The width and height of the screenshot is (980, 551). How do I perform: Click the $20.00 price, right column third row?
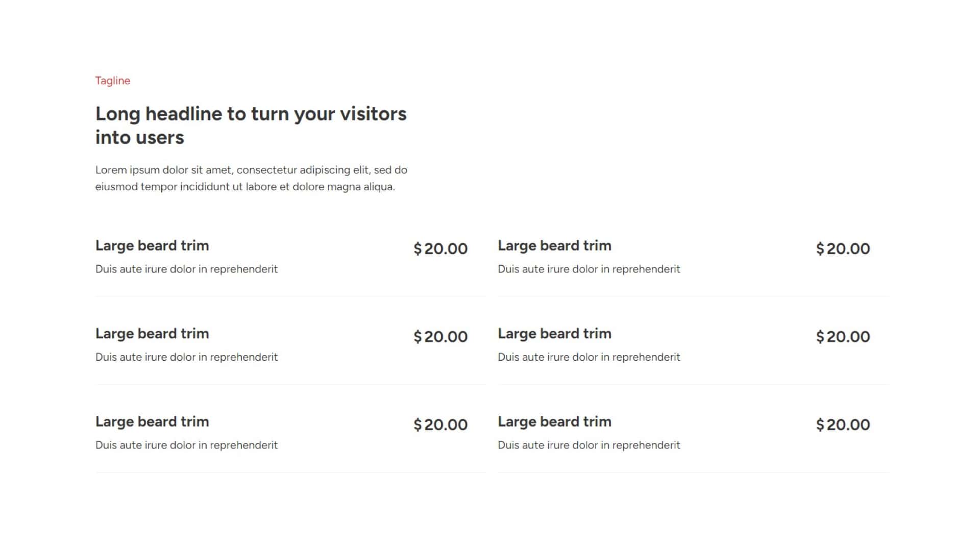tap(843, 424)
